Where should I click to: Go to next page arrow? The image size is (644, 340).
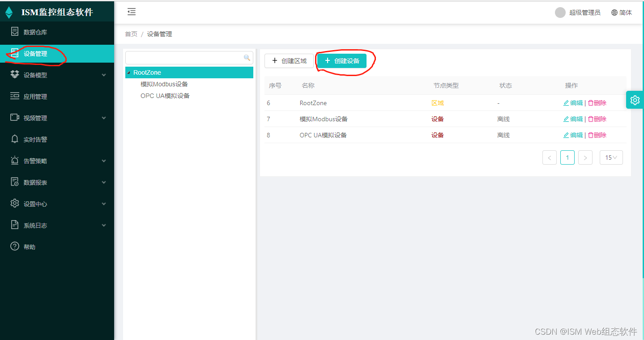click(585, 157)
